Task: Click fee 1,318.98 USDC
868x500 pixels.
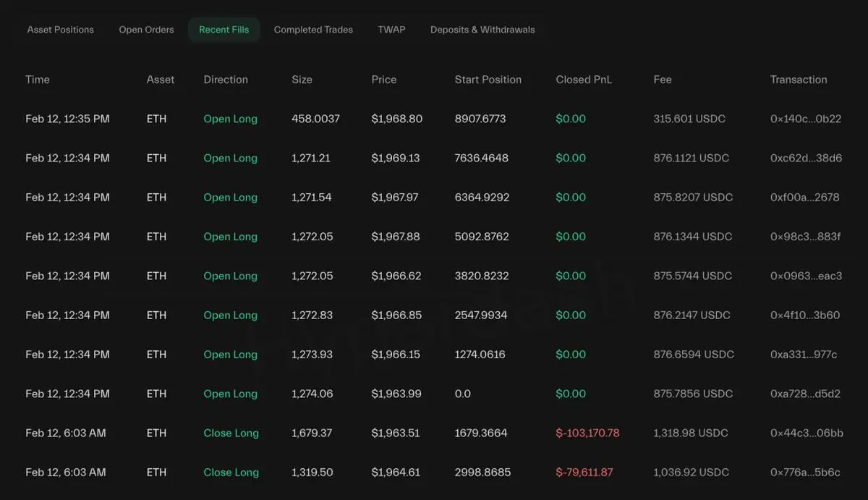Action: click(691, 433)
